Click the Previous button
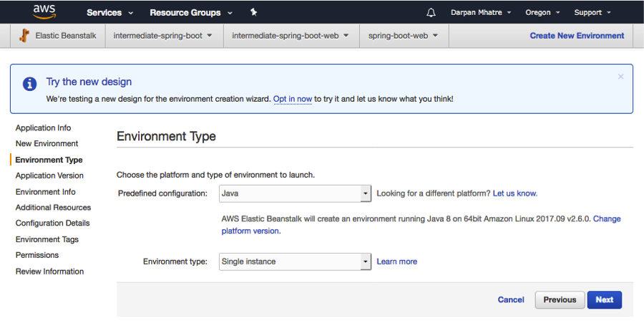The width and height of the screenshot is (644, 331). click(560, 299)
